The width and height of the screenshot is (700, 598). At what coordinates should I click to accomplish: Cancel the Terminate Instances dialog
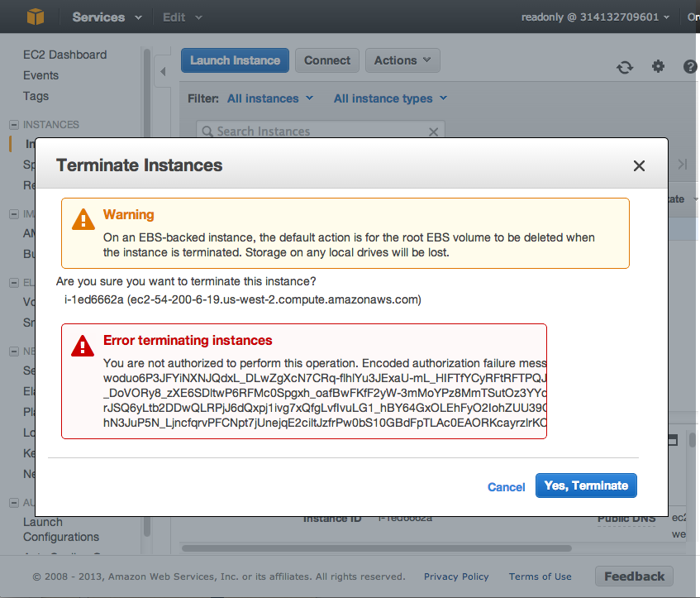[507, 486]
